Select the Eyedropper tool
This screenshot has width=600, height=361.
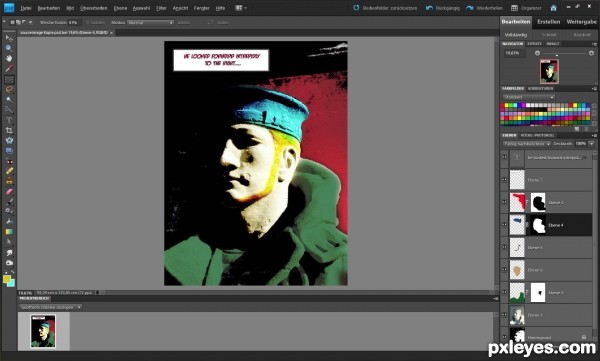pyautogui.click(x=9, y=69)
